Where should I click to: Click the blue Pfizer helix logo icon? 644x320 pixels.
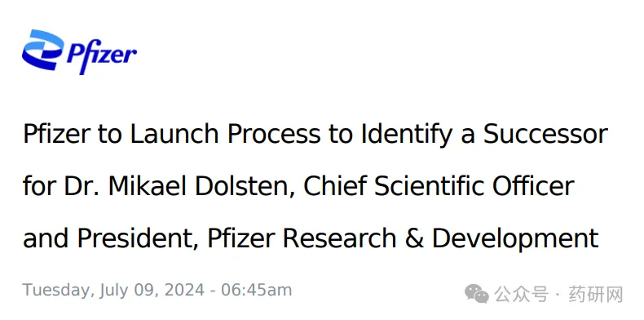[42, 50]
